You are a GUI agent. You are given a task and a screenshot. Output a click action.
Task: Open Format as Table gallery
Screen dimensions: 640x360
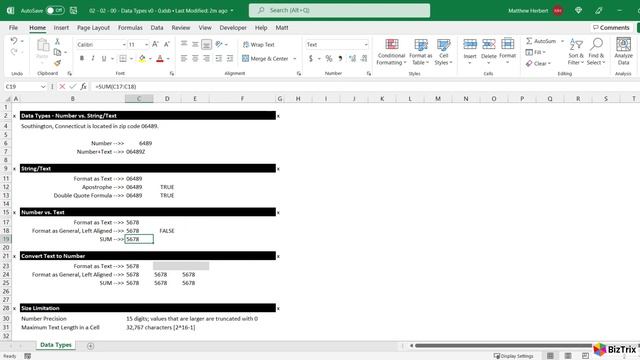420,51
